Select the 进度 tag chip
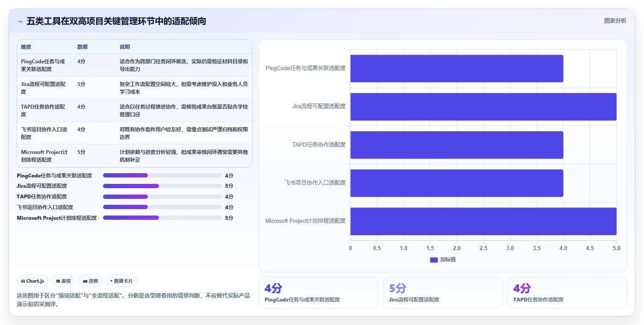The image size is (644, 325). click(91, 281)
